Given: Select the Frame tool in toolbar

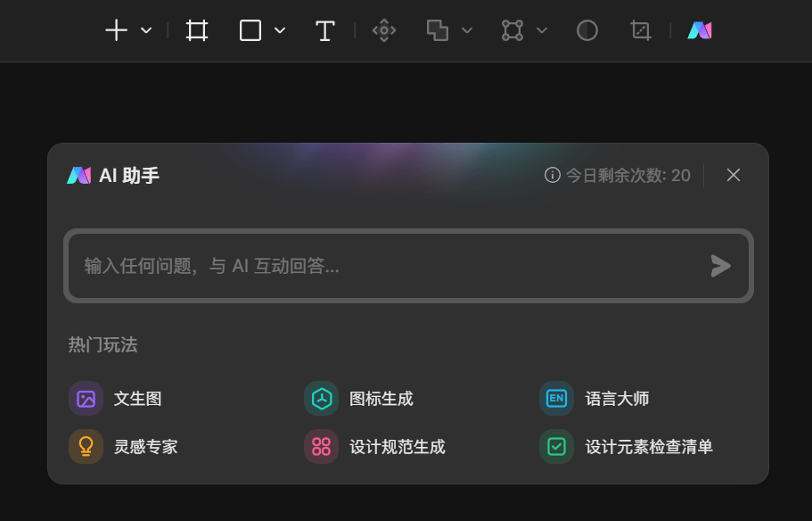Looking at the screenshot, I should 197,30.
